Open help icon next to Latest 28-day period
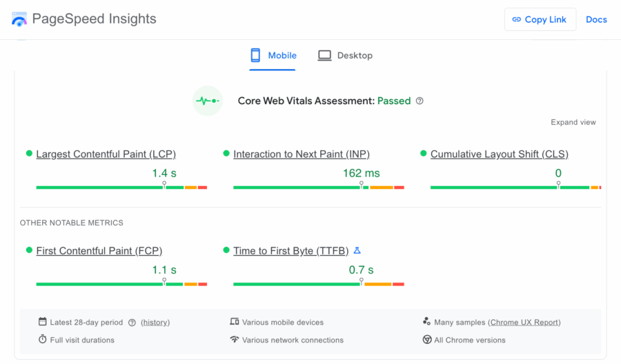 pyautogui.click(x=132, y=323)
